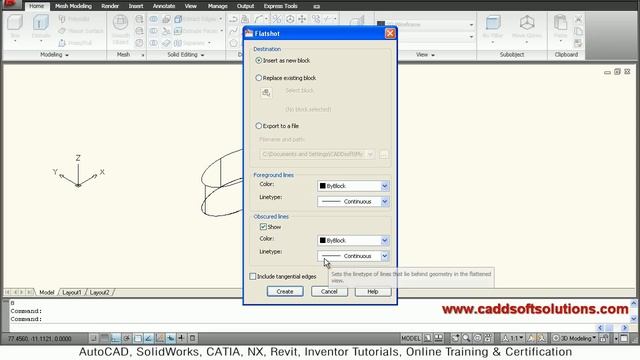Click the black Foreground lines color swatch
This screenshot has width=640, height=360.
click(322, 186)
